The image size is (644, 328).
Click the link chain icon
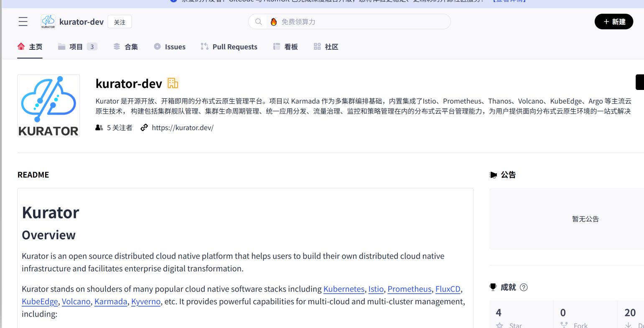(144, 128)
